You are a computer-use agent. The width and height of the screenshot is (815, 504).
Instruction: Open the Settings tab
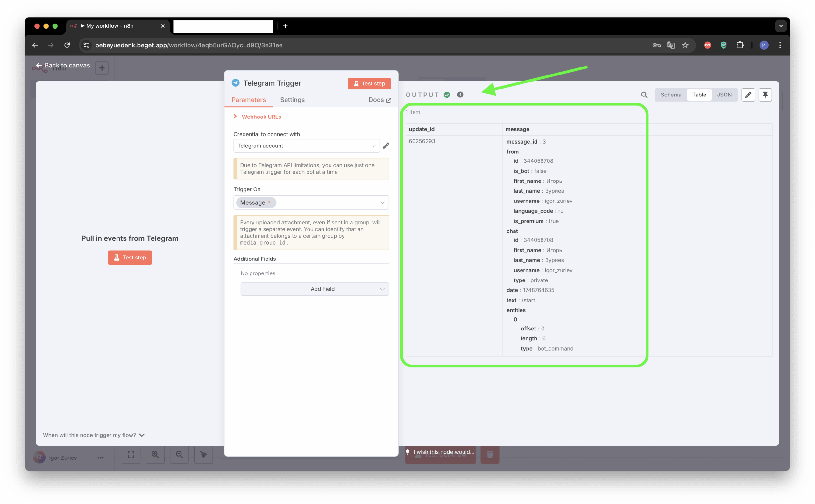tap(292, 100)
